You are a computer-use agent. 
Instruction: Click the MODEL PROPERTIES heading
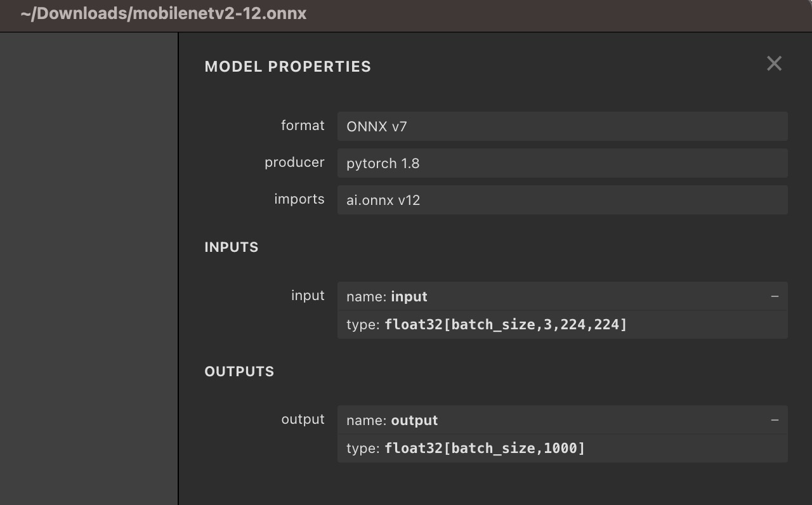(287, 67)
